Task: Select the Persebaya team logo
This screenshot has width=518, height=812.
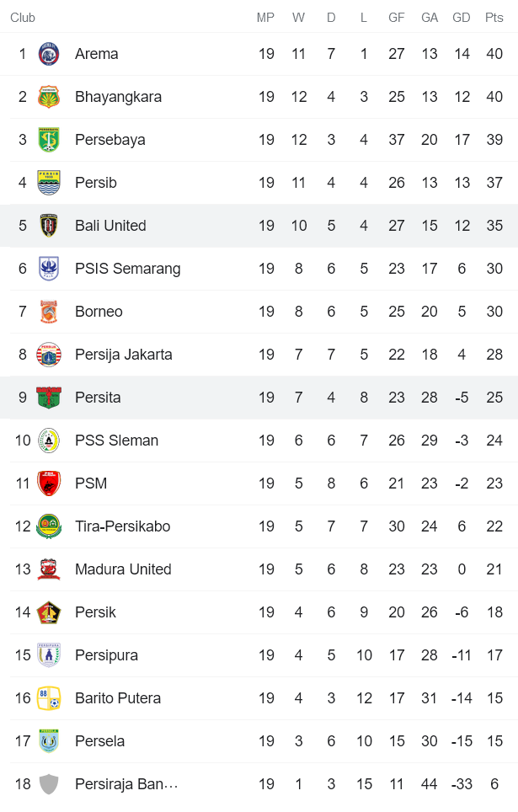Action: click(50, 139)
